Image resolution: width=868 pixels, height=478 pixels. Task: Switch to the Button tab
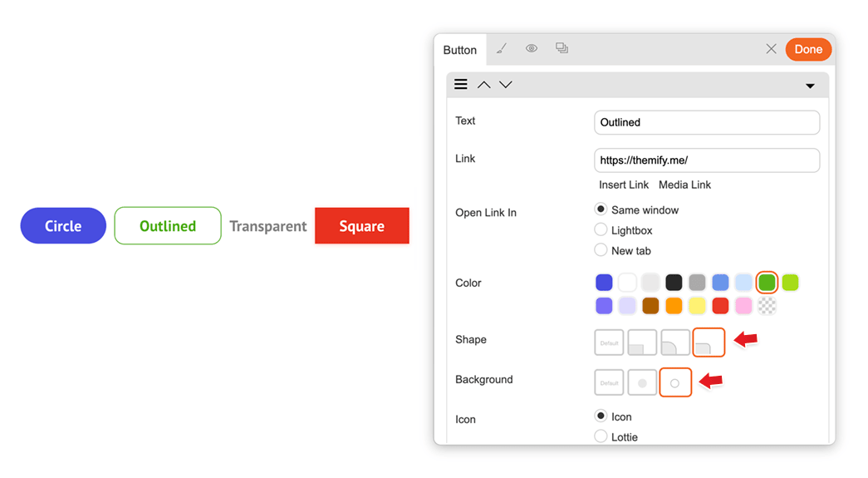(460, 50)
